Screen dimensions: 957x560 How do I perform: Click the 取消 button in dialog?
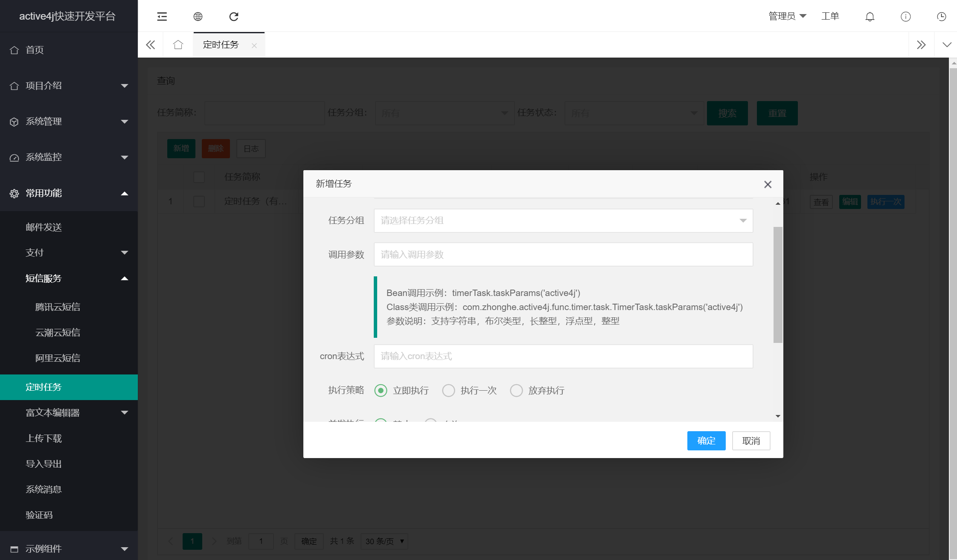point(751,441)
